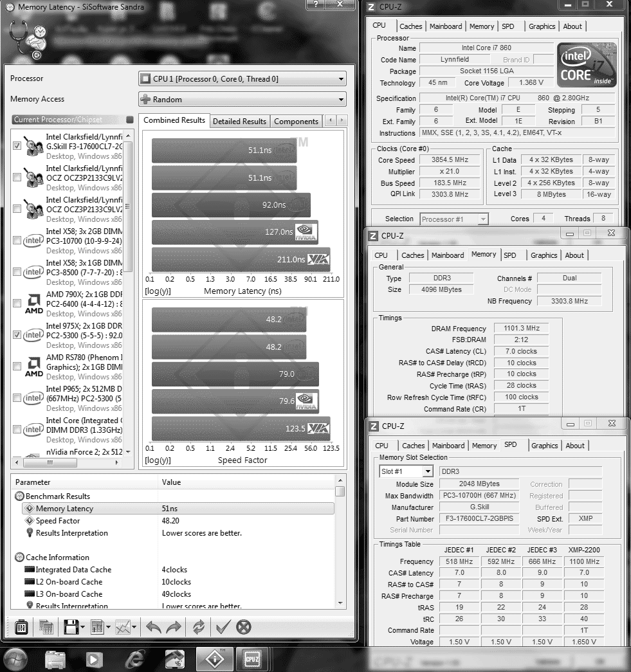Select the Memory Latency result row

click(178, 508)
